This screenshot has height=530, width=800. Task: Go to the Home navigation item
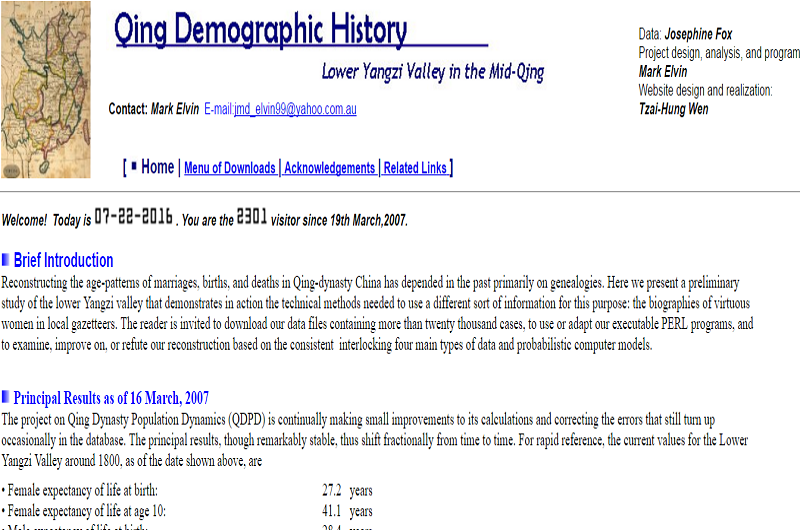(157, 167)
